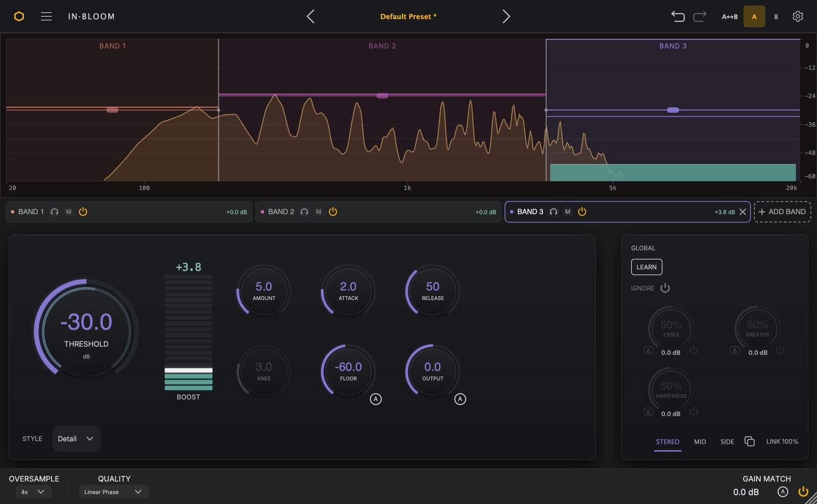Click Esses delta listen icon
Viewport: 817px width, 504px height.
[x=648, y=350]
